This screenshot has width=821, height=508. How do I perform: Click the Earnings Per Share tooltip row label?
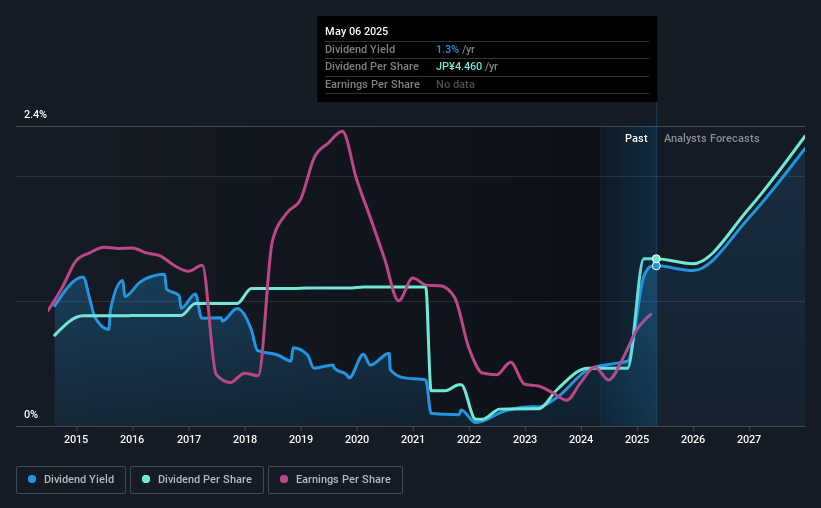click(372, 84)
